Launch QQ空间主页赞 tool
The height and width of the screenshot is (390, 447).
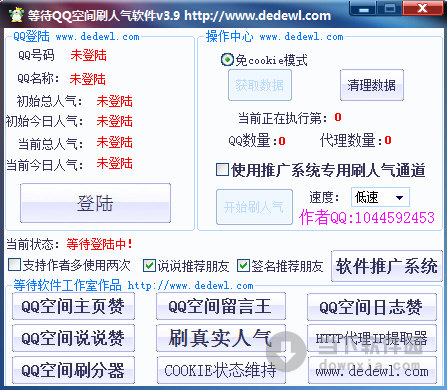coord(73,306)
